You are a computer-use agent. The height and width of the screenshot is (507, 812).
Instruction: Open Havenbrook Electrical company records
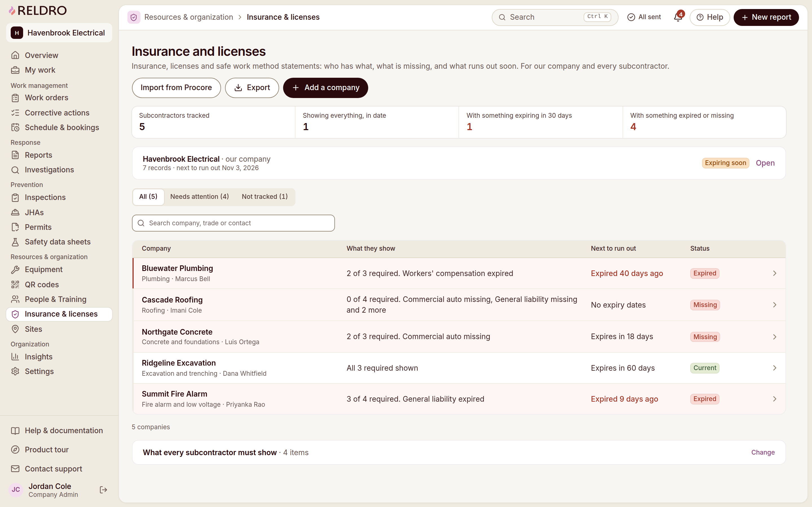765,163
